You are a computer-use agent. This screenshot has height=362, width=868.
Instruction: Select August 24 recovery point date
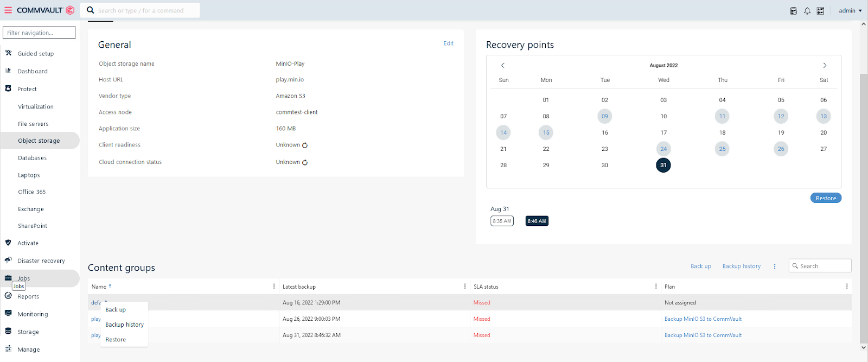(663, 149)
